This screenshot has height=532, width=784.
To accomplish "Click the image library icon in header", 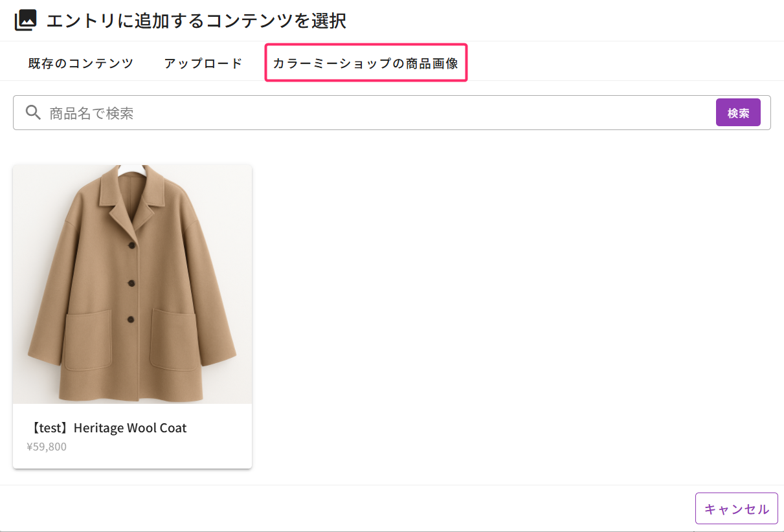I will [25, 21].
